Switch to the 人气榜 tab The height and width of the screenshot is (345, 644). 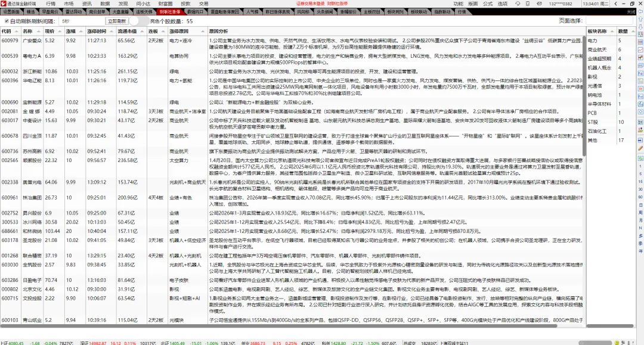pos(252,12)
